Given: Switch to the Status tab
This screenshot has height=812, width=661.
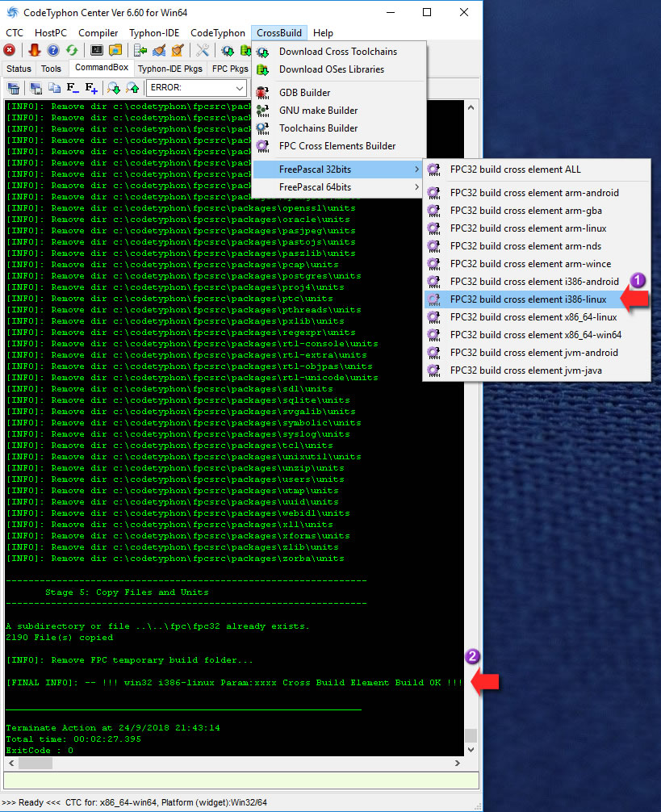Looking at the screenshot, I should click(19, 69).
